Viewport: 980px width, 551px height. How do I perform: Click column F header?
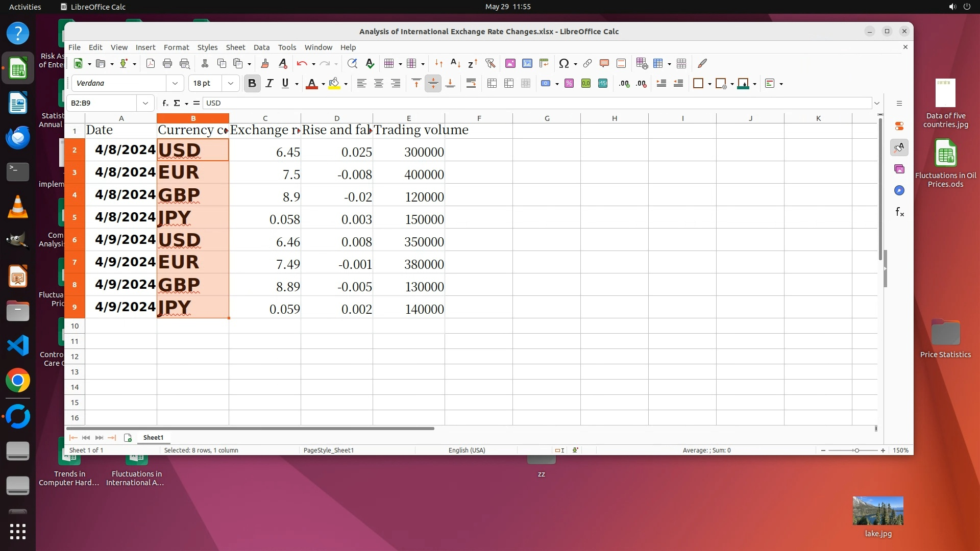pyautogui.click(x=479, y=118)
